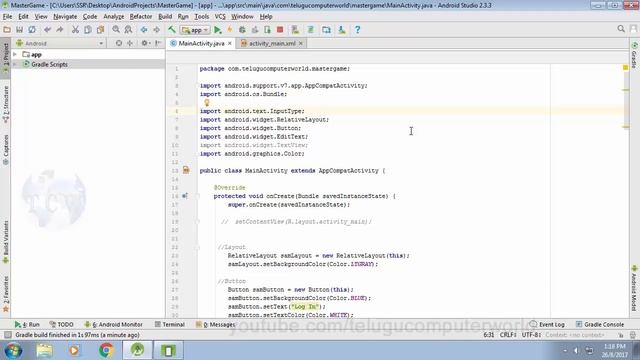
Task: Click the intention light bulb in editor
Action: pyautogui.click(x=207, y=103)
